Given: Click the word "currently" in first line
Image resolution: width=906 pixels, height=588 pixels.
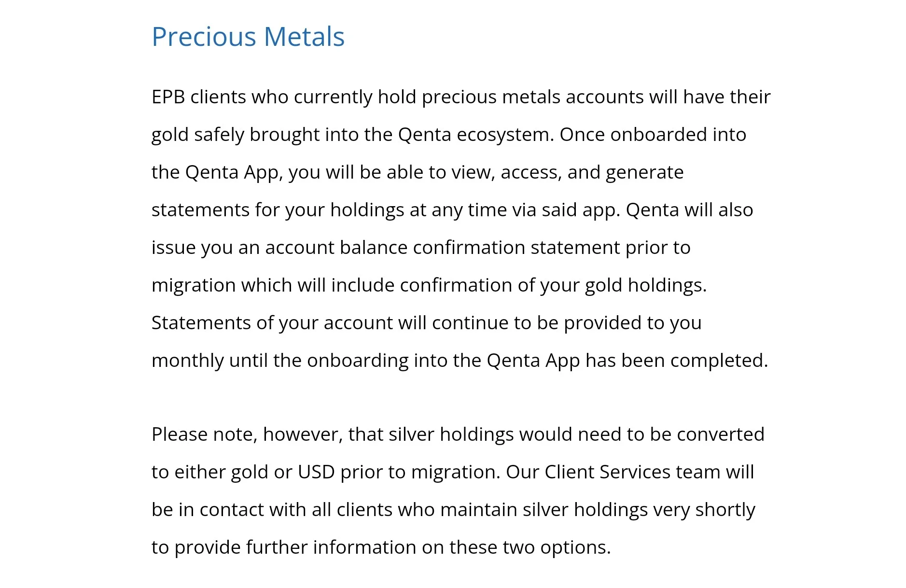Looking at the screenshot, I should 333,98.
